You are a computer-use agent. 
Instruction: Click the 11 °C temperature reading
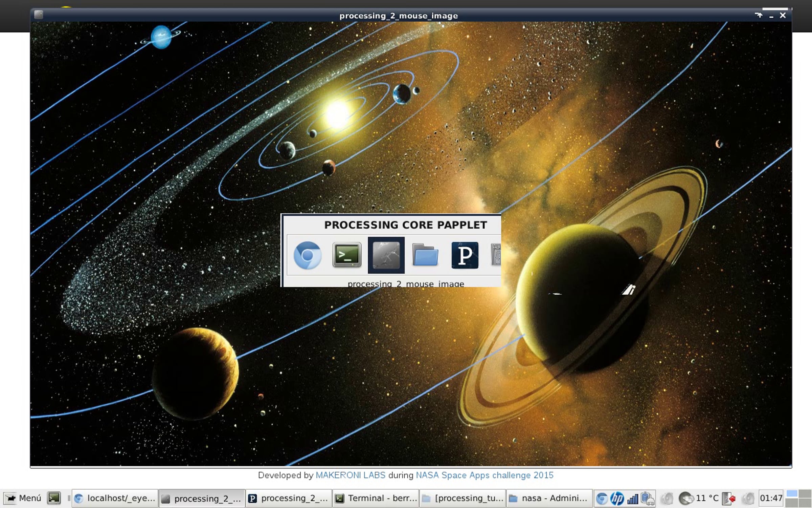707,498
